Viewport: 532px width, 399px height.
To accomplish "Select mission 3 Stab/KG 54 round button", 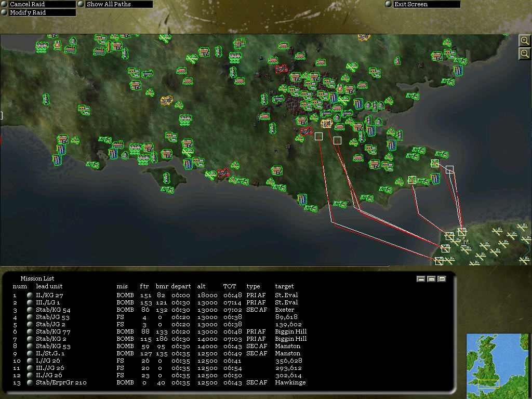I will pos(30,310).
